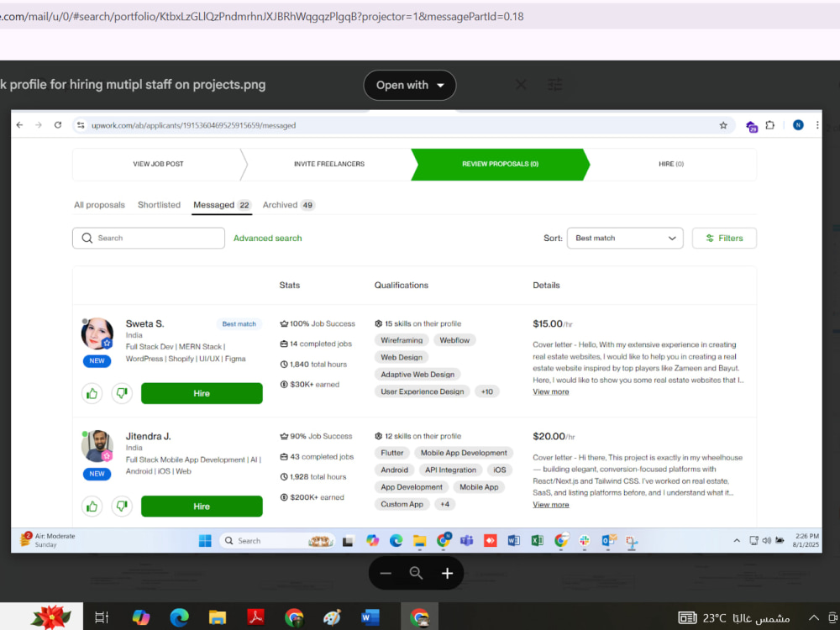Viewport: 840px width, 630px height.
Task: Open Sweta S. profile photo
Action: coord(97,333)
